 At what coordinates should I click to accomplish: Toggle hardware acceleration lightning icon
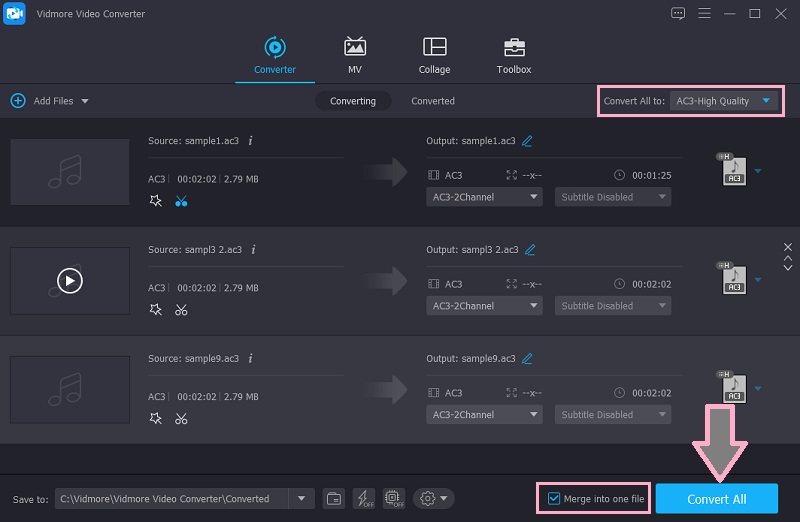click(364, 498)
